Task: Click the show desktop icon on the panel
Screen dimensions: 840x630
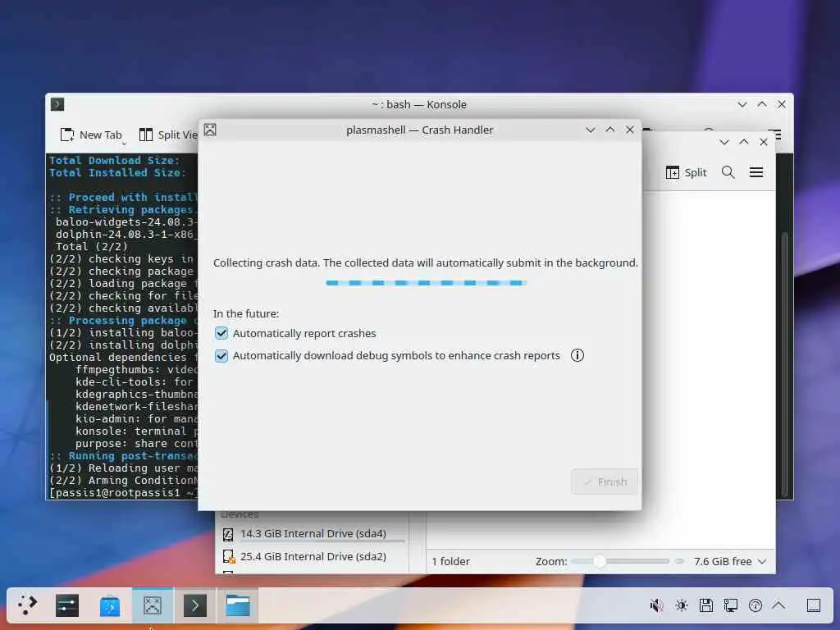Action: click(813, 605)
